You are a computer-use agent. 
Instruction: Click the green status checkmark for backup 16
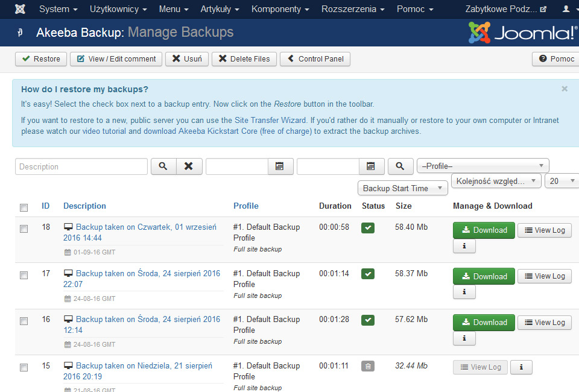[x=368, y=320]
